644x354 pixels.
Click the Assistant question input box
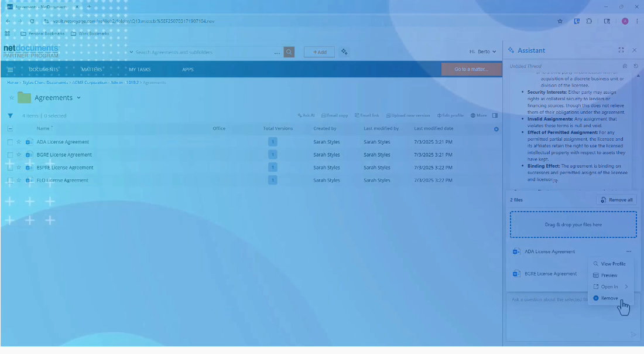[x=573, y=316]
